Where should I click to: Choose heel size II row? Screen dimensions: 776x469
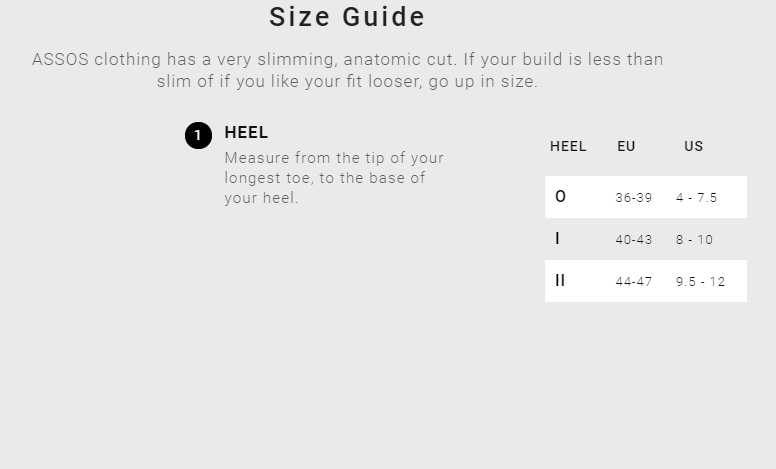[x=646, y=281]
